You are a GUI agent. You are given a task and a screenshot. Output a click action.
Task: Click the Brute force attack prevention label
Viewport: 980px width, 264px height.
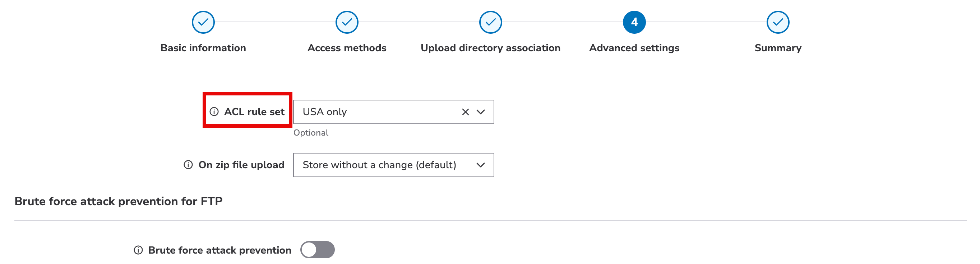pyautogui.click(x=219, y=250)
